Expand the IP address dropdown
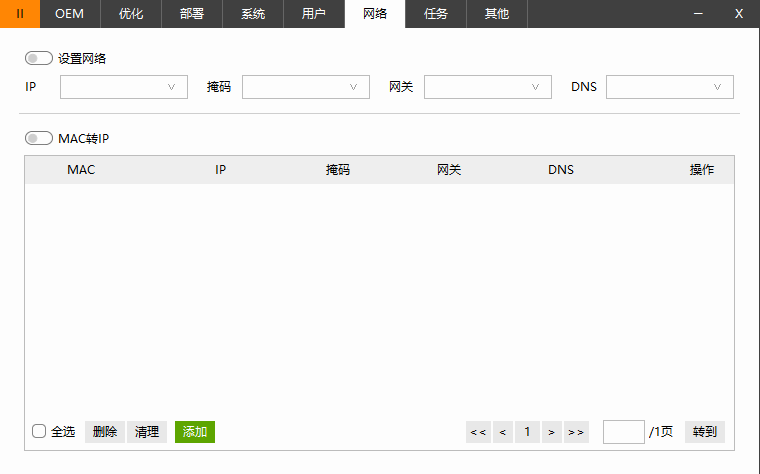 tap(124, 87)
